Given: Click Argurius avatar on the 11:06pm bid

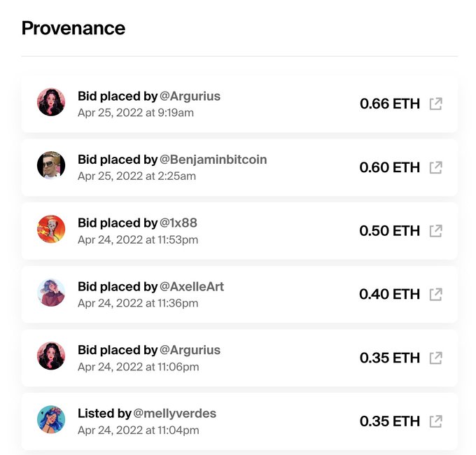Looking at the screenshot, I should [x=51, y=356].
